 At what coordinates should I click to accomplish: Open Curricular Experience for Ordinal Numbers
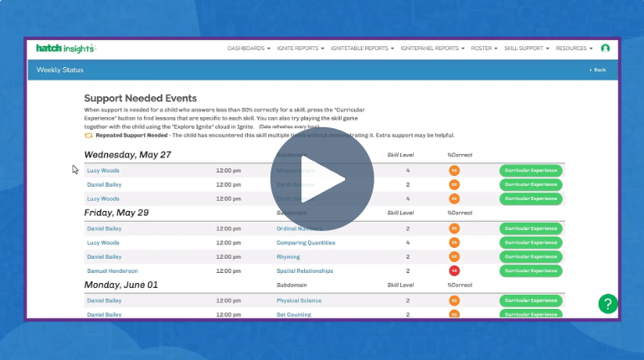pos(531,229)
